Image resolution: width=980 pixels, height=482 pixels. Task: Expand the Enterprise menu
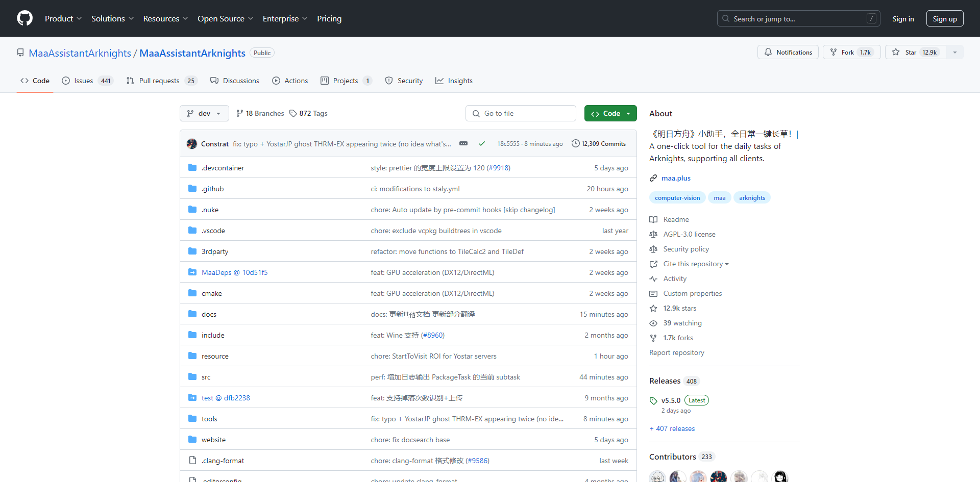[x=285, y=18]
